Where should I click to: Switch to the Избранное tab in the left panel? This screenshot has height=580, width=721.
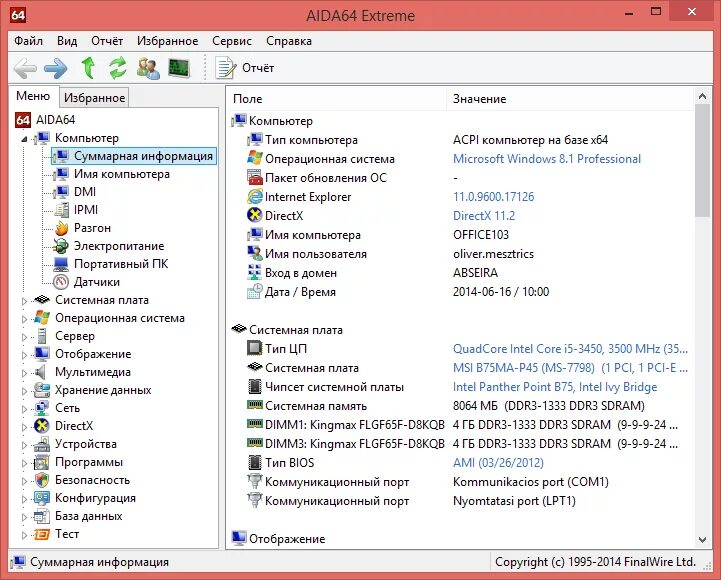point(94,98)
